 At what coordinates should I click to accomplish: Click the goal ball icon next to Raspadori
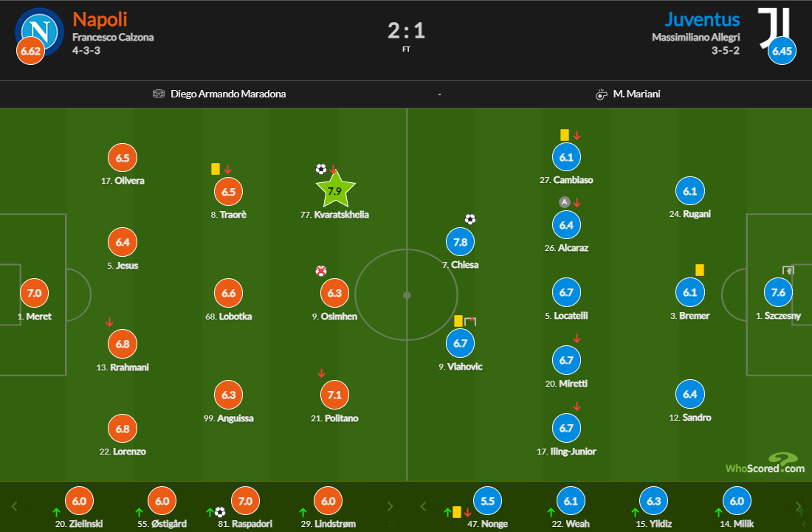pos(220,511)
